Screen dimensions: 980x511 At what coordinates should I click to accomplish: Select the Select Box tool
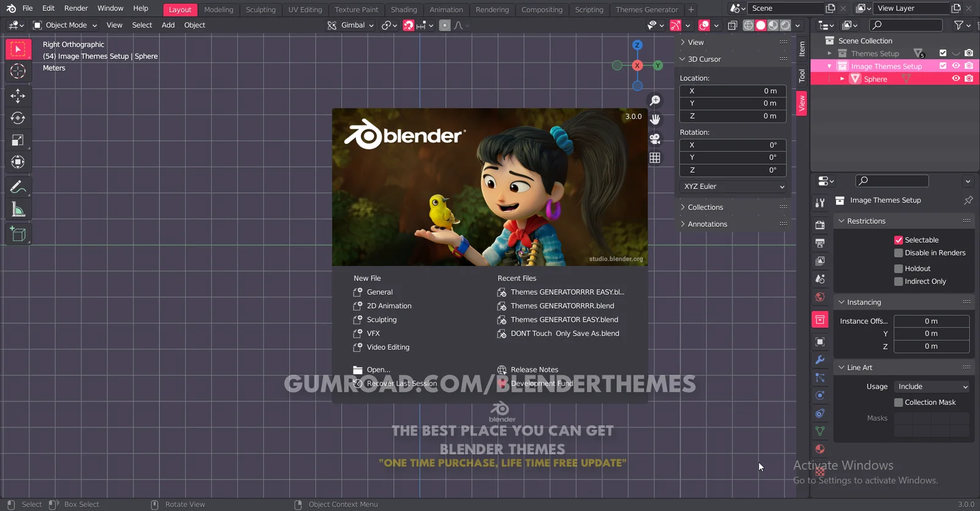pyautogui.click(x=18, y=49)
